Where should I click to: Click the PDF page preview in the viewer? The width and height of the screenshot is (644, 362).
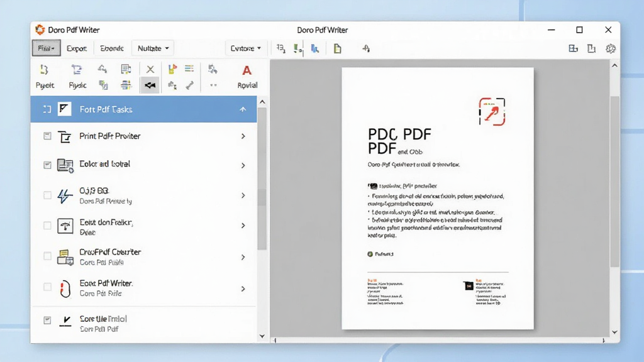tap(438, 198)
